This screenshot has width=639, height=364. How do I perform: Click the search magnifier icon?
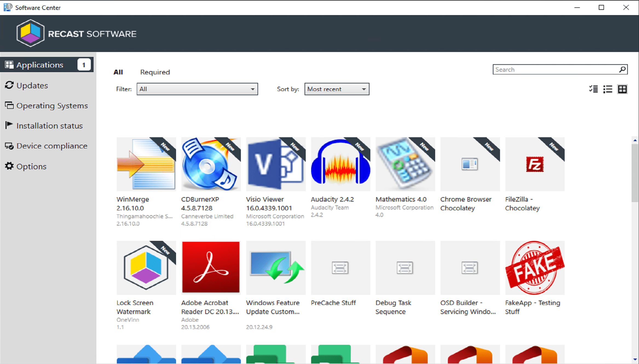pyautogui.click(x=622, y=69)
